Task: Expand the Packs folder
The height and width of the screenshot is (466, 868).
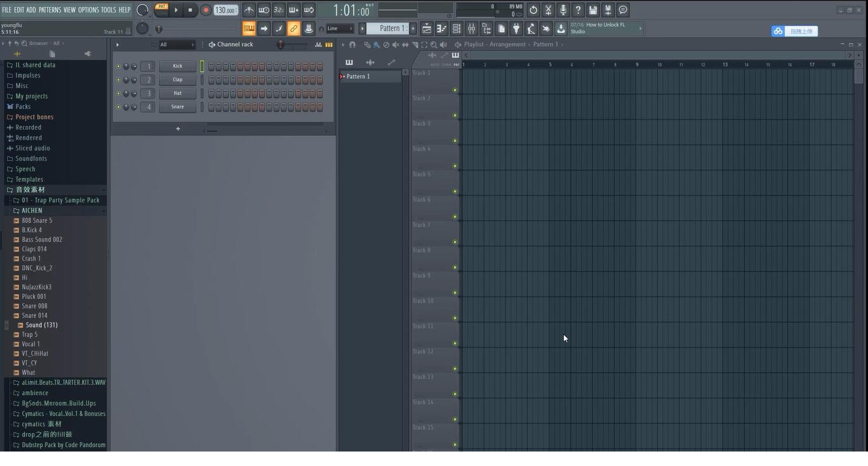Action: click(23, 106)
